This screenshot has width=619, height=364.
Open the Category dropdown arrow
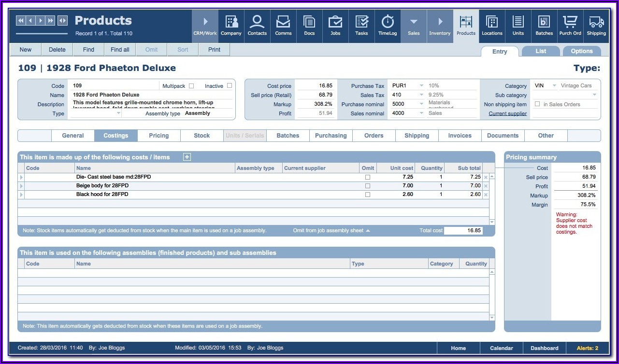tap(554, 86)
